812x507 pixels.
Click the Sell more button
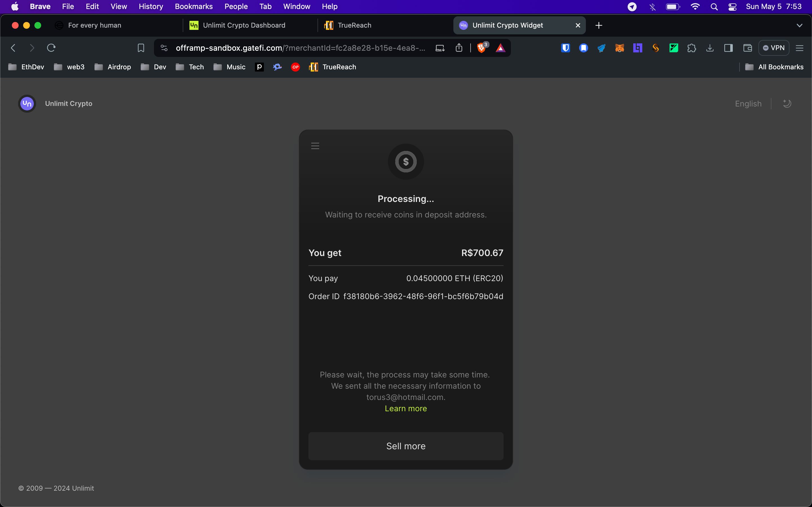tap(406, 446)
